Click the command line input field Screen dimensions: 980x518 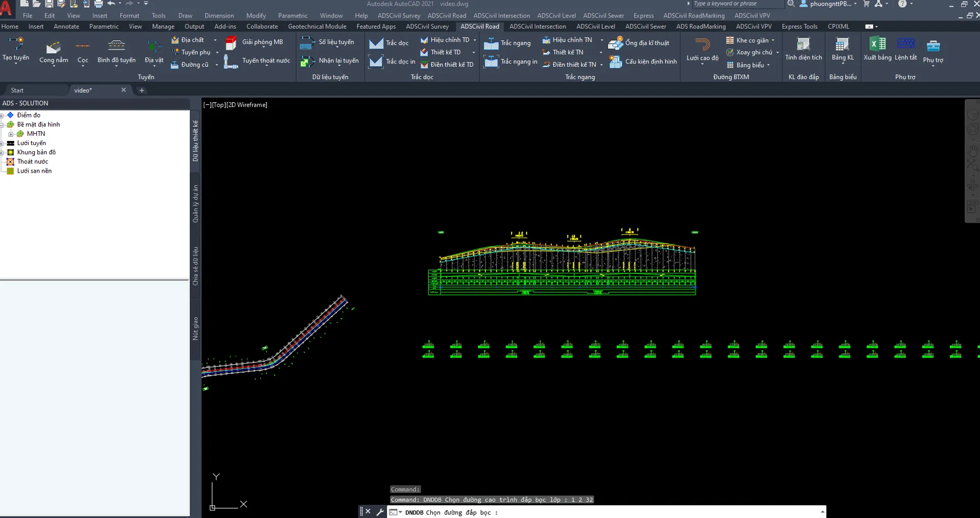point(606,512)
